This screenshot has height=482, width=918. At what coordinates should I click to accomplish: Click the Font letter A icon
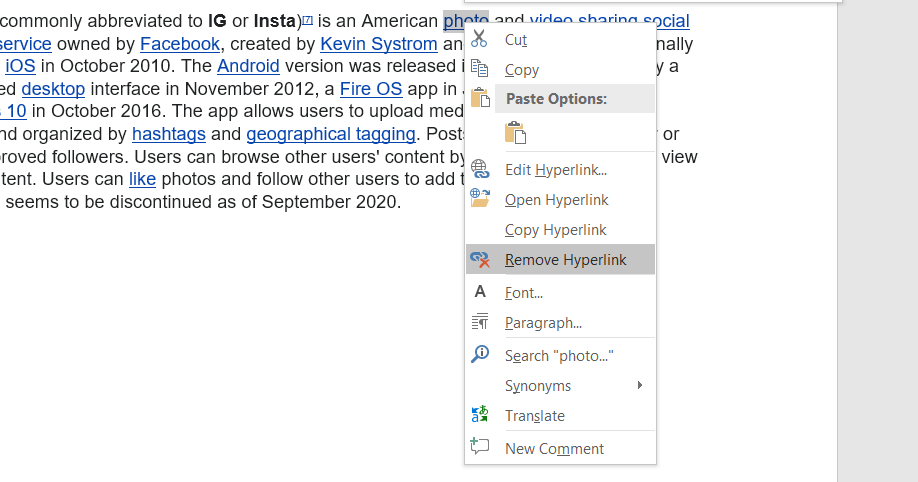(480, 292)
